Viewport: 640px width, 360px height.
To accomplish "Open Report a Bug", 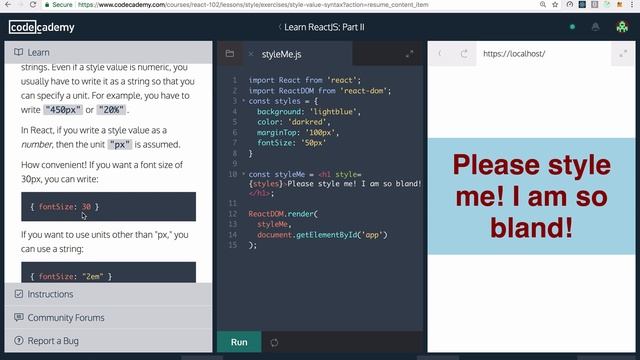I will point(108,340).
